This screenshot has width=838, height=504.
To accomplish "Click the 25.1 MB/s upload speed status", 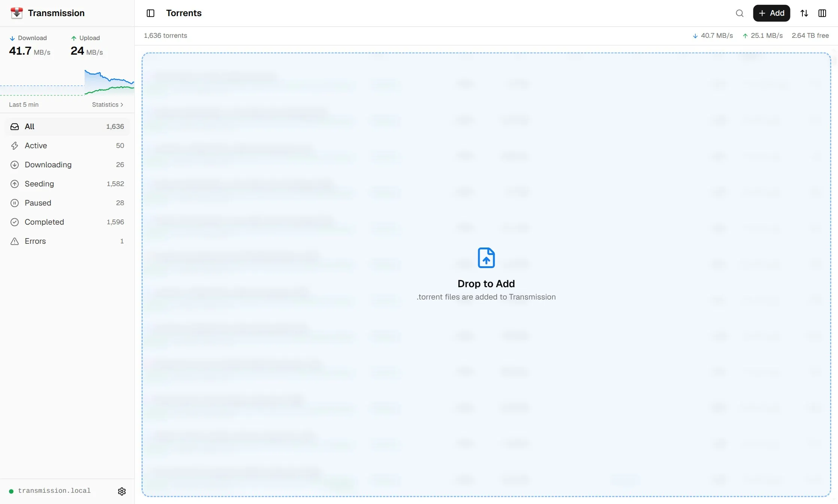I will 762,36.
